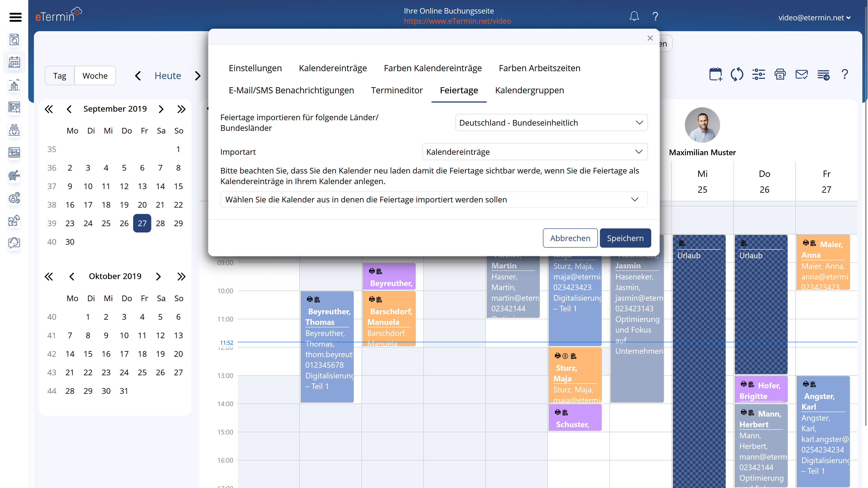Click the Abbrechen cancel button
Viewport: 868px width, 488px height.
click(x=570, y=238)
